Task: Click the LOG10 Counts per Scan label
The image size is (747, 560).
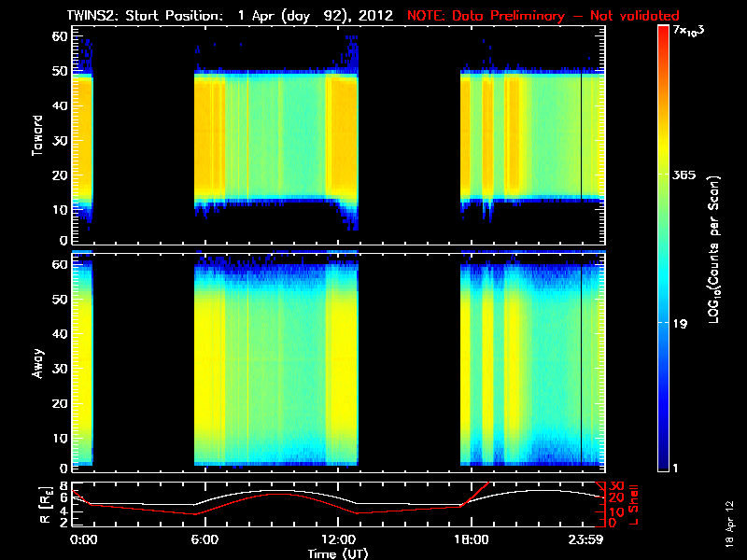Action: (x=713, y=249)
